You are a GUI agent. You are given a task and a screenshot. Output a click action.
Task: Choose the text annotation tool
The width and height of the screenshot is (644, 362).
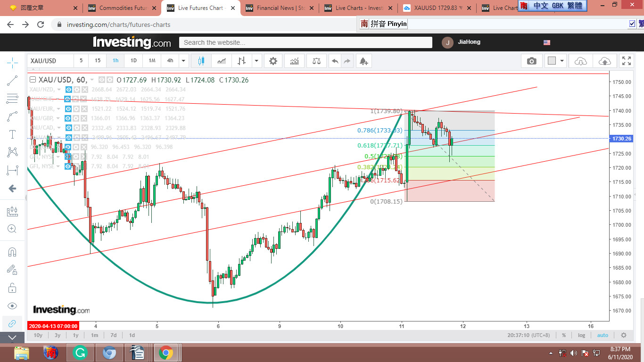(x=12, y=135)
